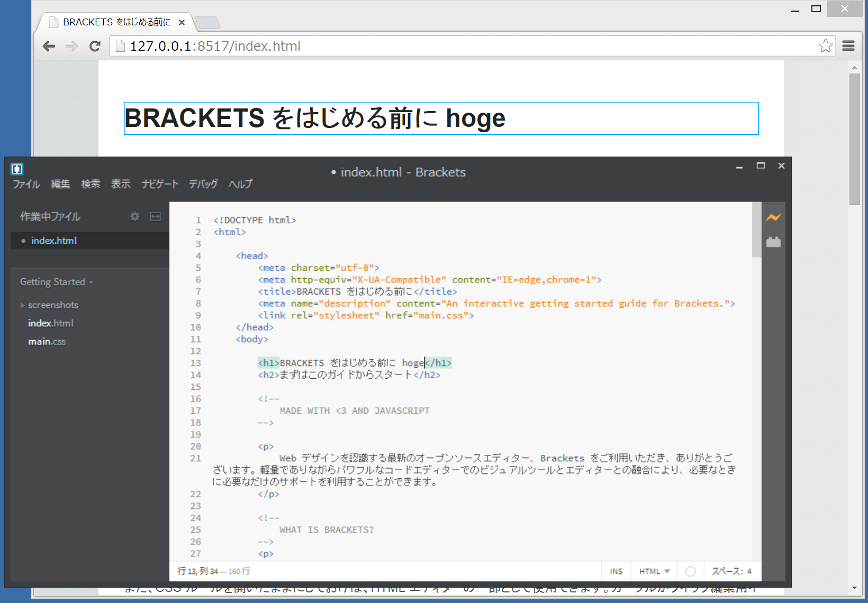Click the Chrome bookmark star icon
The image size is (868, 603).
[825, 46]
